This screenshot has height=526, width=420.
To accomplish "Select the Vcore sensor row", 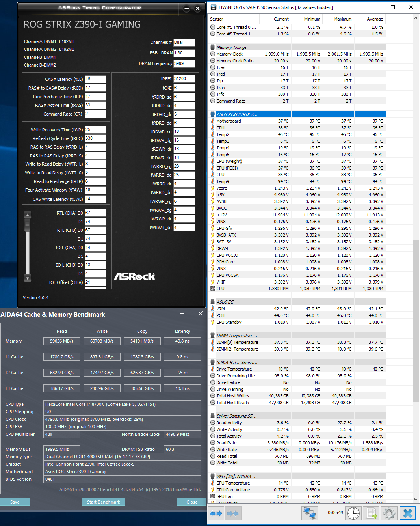I will 297,188.
